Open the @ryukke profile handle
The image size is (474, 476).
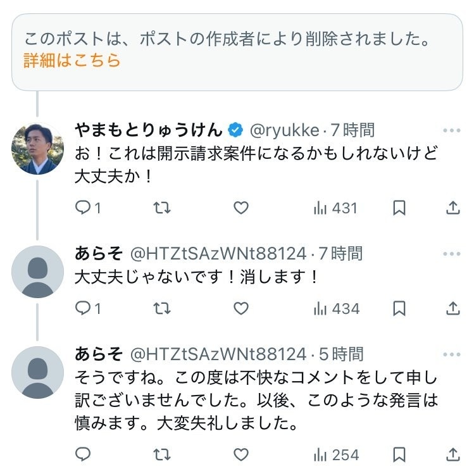[x=285, y=130]
